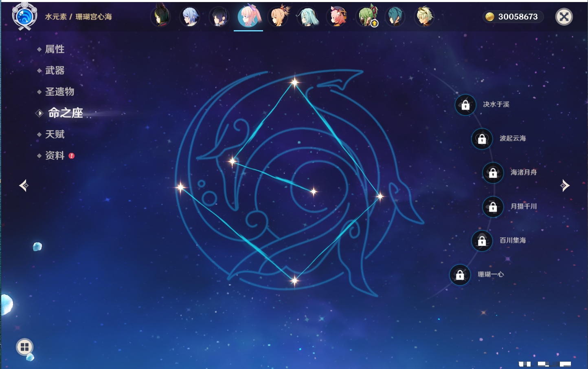Image resolution: width=588 pixels, height=369 pixels.
Task: Select the dark purple-haired character avatar
Action: tap(219, 17)
